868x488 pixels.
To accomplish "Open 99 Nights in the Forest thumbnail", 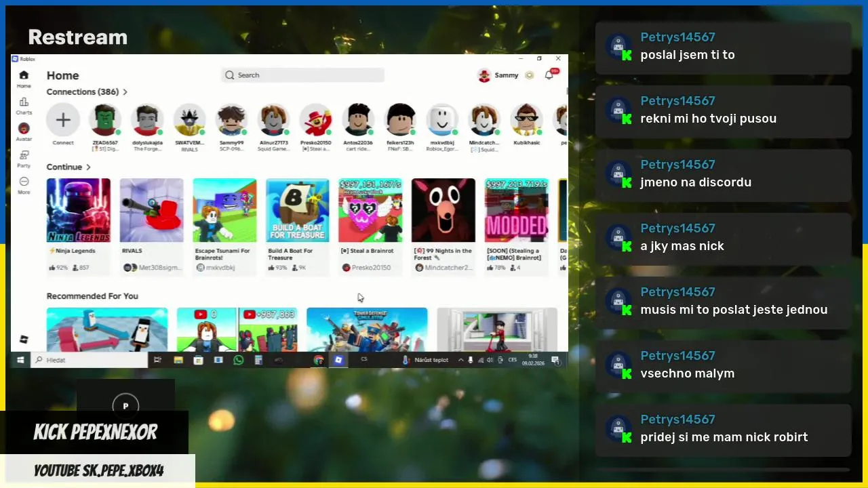I will click(x=443, y=210).
